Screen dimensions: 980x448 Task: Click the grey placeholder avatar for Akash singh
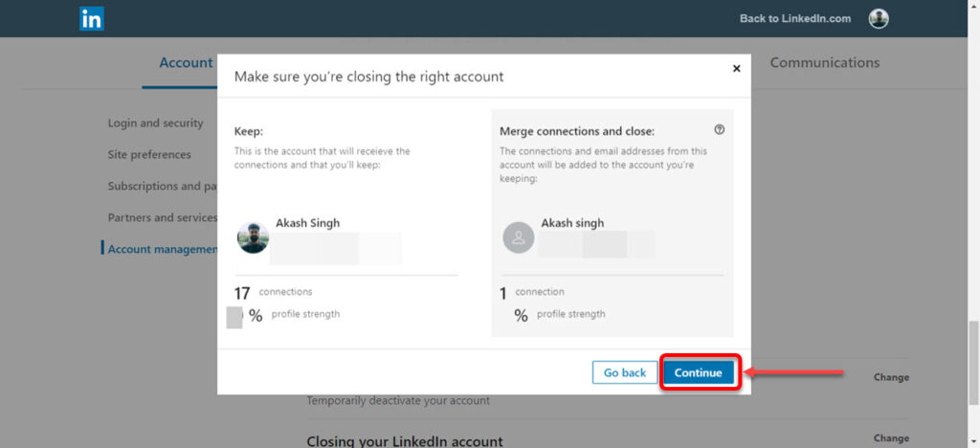[519, 237]
